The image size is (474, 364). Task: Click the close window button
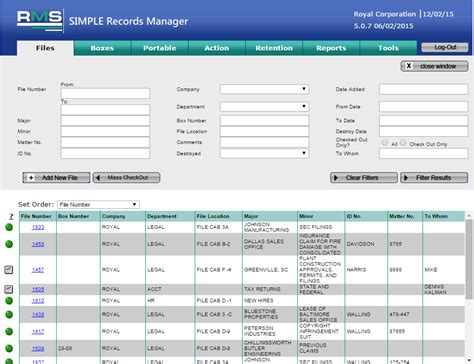click(434, 66)
